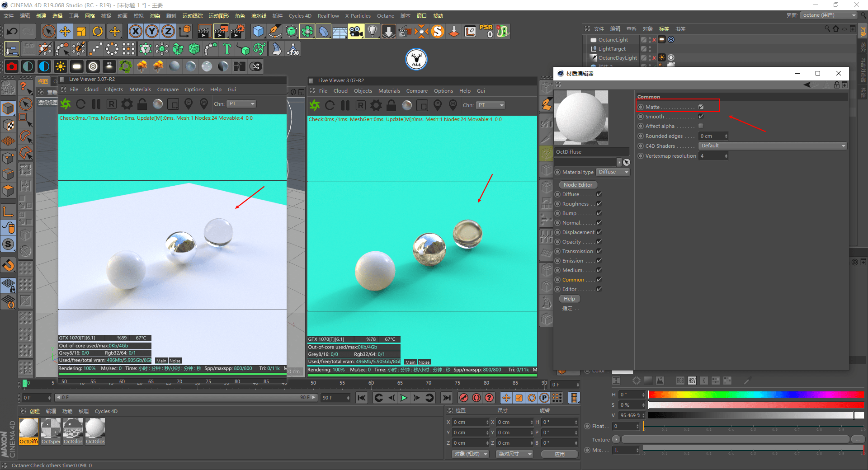Open the Octane menu in main menu bar

coord(385,16)
